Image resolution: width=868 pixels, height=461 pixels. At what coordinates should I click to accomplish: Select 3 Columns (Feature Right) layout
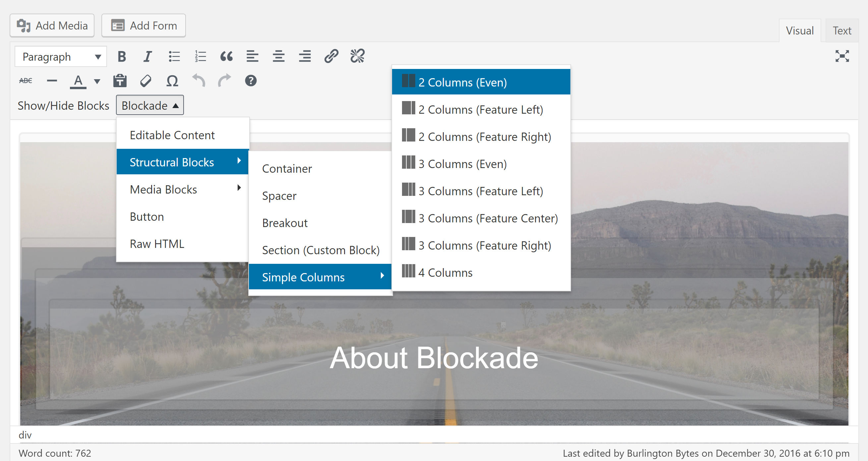click(481, 245)
